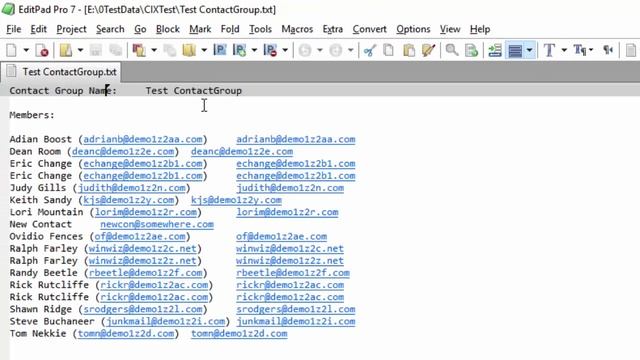Open dropdown next to the yellow folder icon
The image size is (640, 360).
click(x=204, y=51)
